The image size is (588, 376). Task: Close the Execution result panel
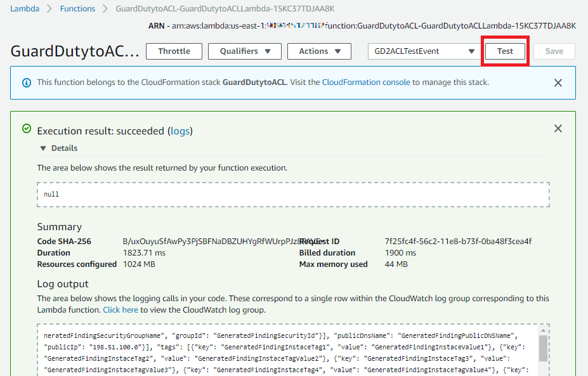click(558, 129)
